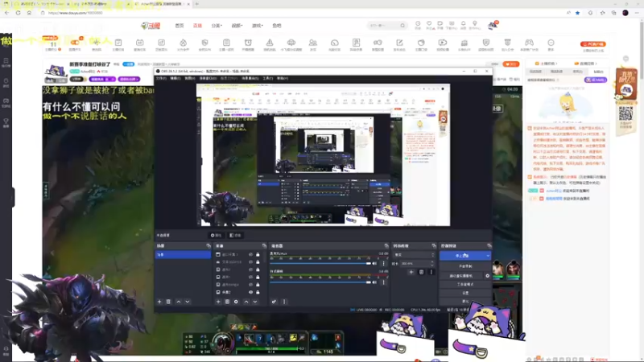Open the more (circle dots) icon in Douyu toolbar
The width and height of the screenshot is (644, 362).
(551, 44)
